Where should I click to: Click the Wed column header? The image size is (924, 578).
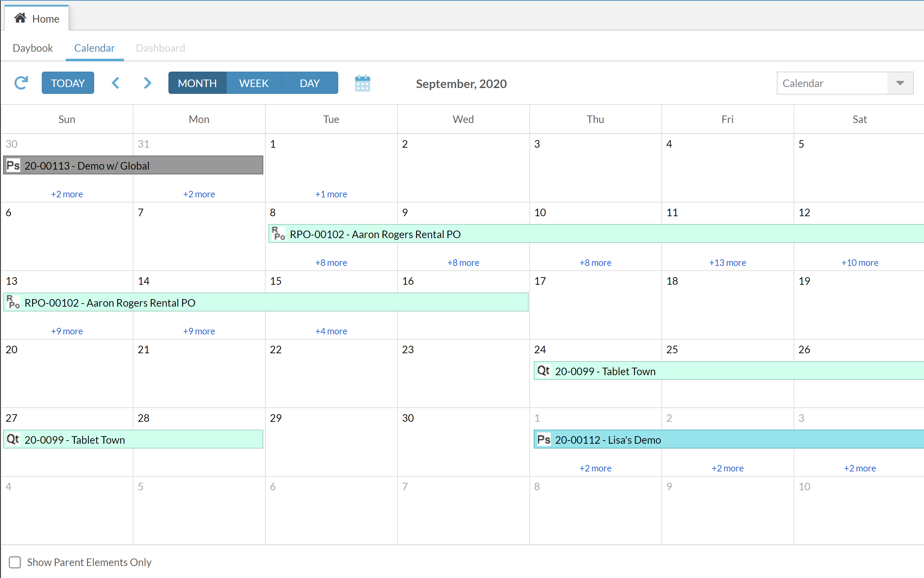463,119
